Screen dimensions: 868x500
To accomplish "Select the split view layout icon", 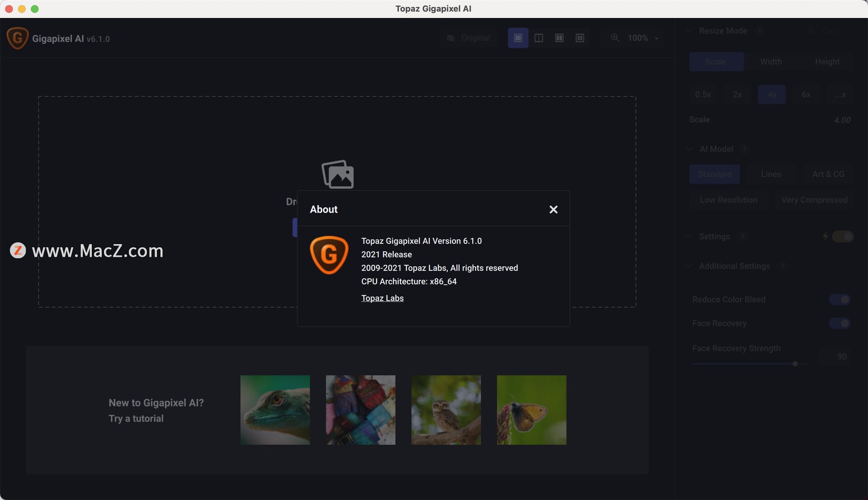I will [x=538, y=38].
